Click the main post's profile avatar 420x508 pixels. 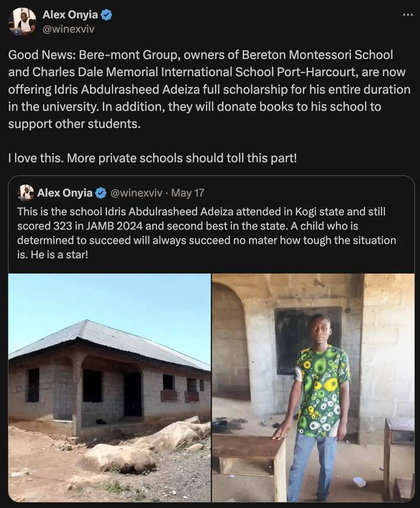click(22, 22)
